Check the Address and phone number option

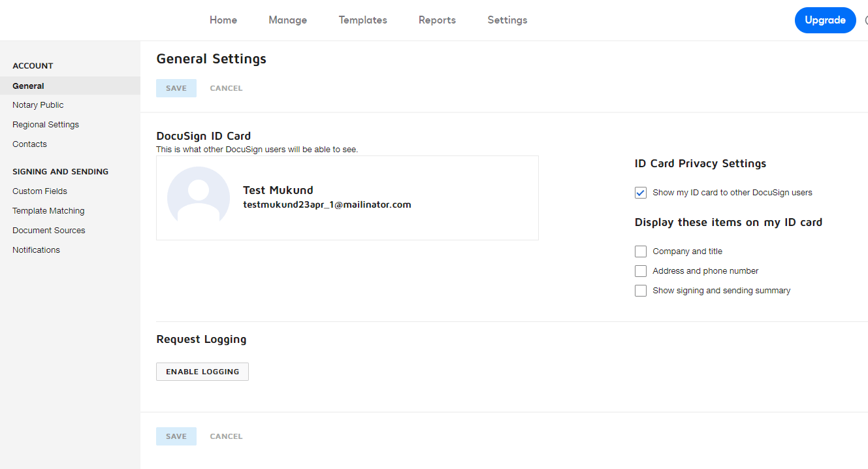pos(641,271)
